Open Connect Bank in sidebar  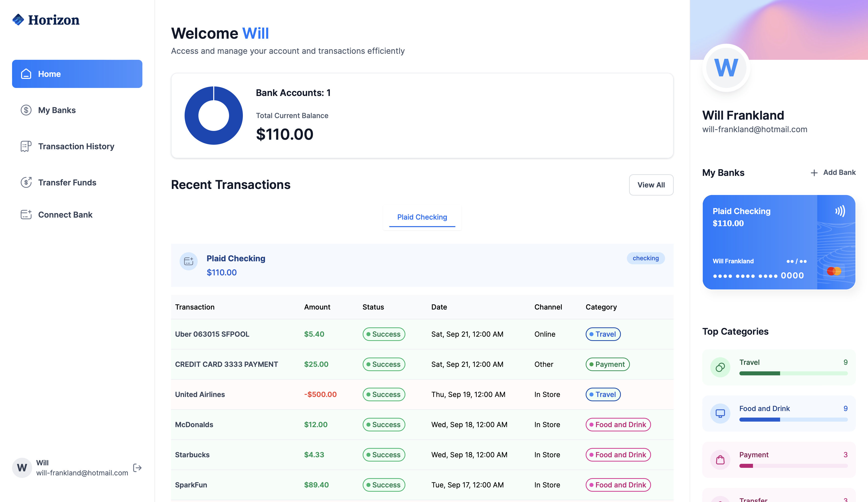pos(65,215)
